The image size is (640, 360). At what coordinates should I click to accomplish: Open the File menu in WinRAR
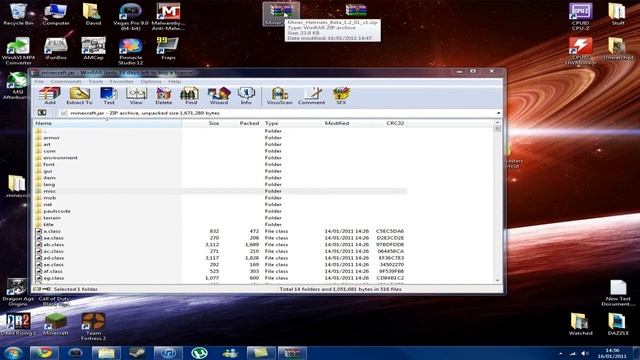(x=39, y=82)
